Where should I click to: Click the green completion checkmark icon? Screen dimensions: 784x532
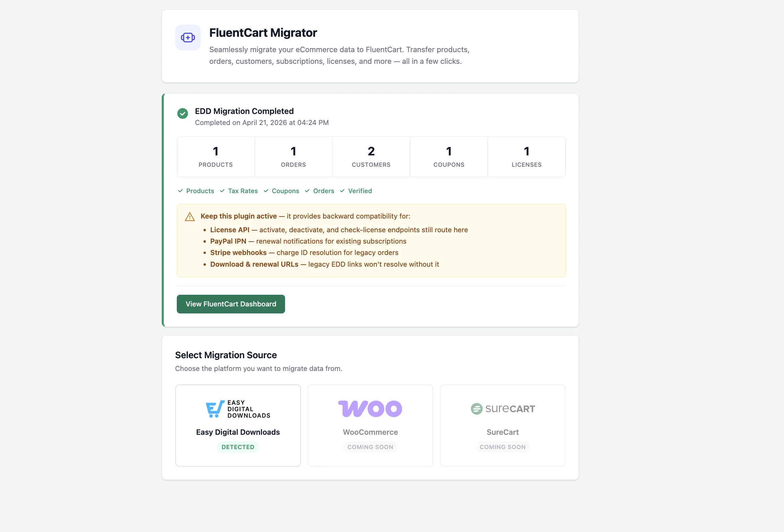pyautogui.click(x=182, y=114)
